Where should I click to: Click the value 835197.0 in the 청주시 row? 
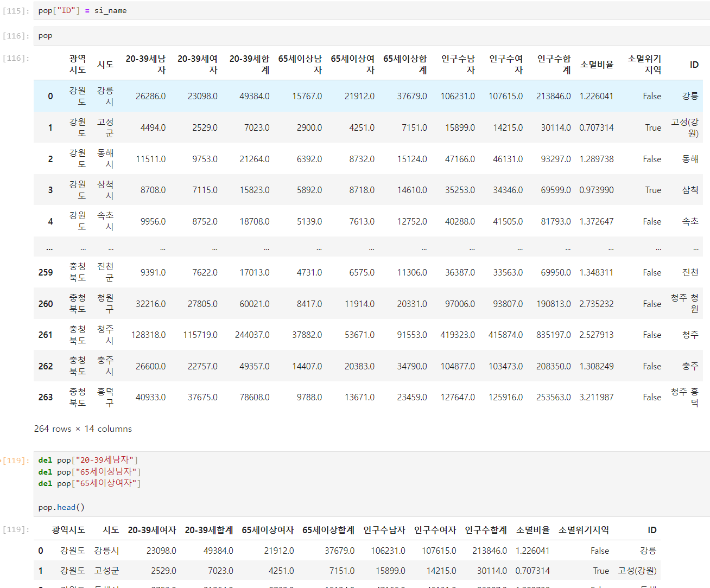[x=554, y=335]
